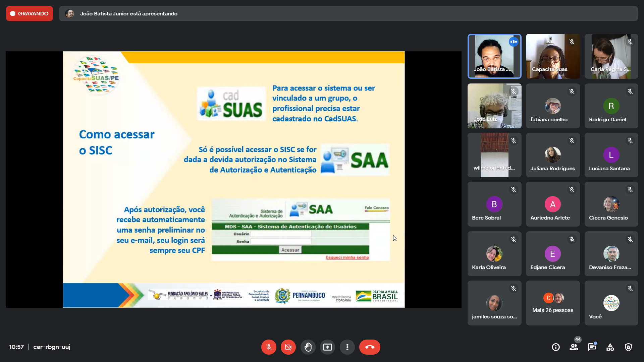Click the Capacita Suas video tile
Viewport: 644px width, 362px height.
(x=553, y=56)
